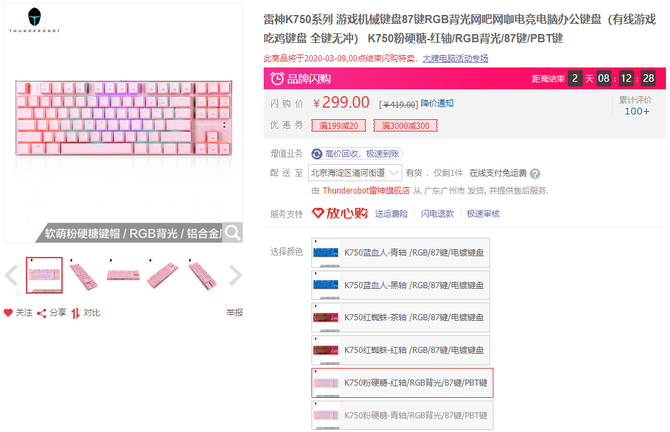Click the 分享 share icon
Screen dimensions: 670x432
[x=41, y=313]
